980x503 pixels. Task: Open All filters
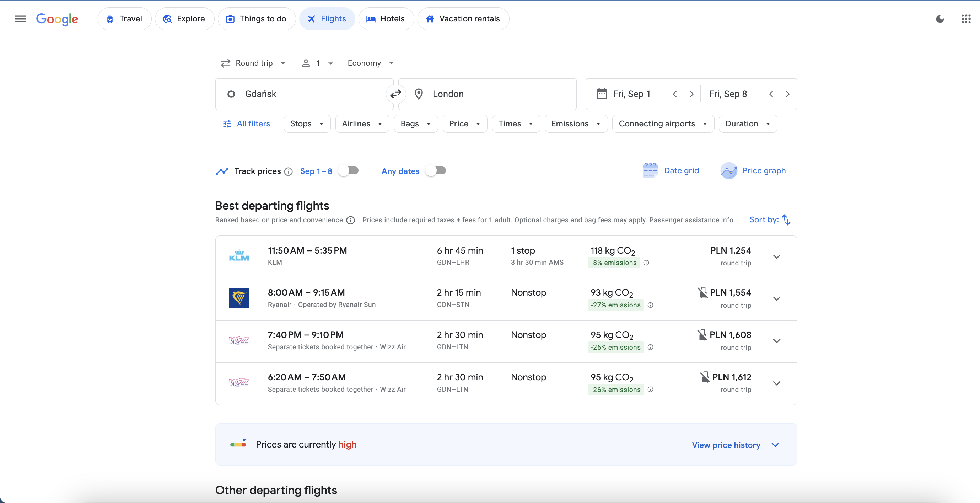pyautogui.click(x=247, y=123)
